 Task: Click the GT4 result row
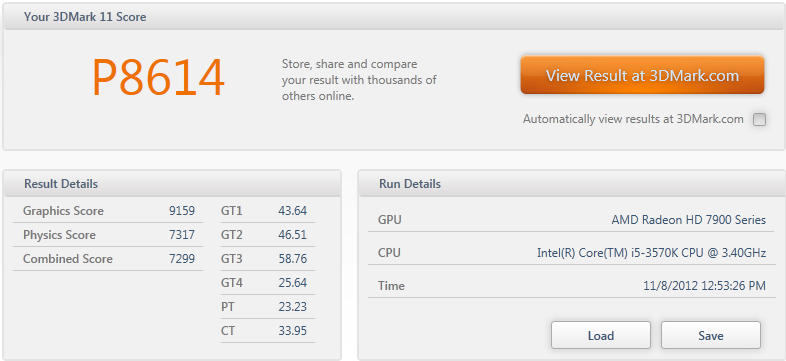(x=268, y=283)
